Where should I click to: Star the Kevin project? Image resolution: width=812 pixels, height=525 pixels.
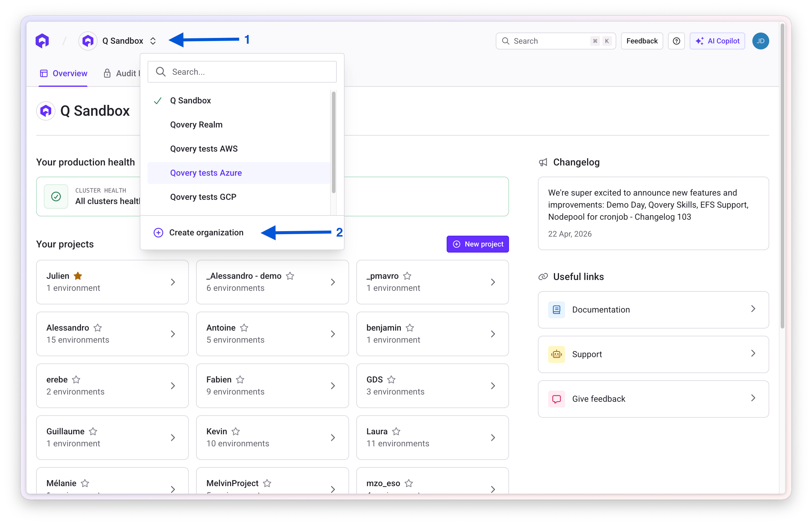236,431
